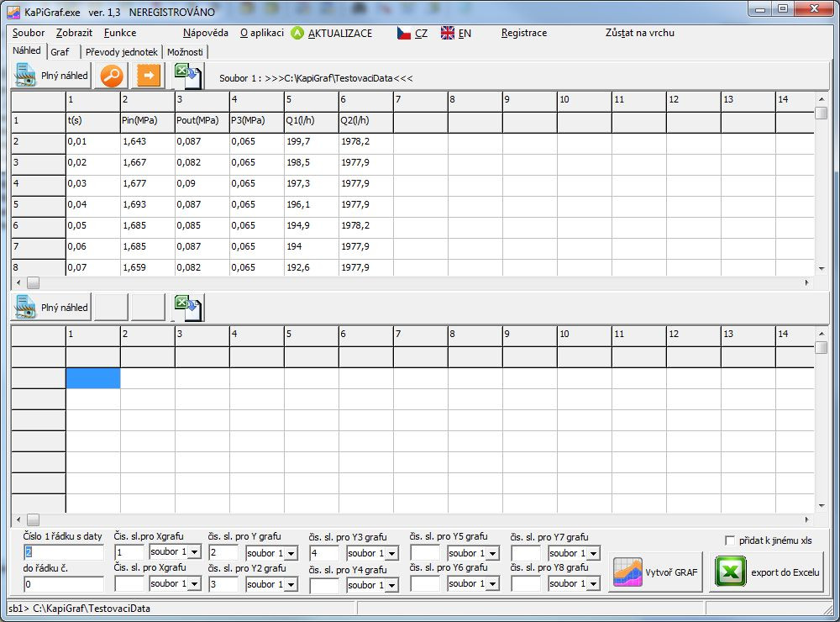
Task: Click the green AKTUALIZACE update icon
Action: tap(297, 33)
